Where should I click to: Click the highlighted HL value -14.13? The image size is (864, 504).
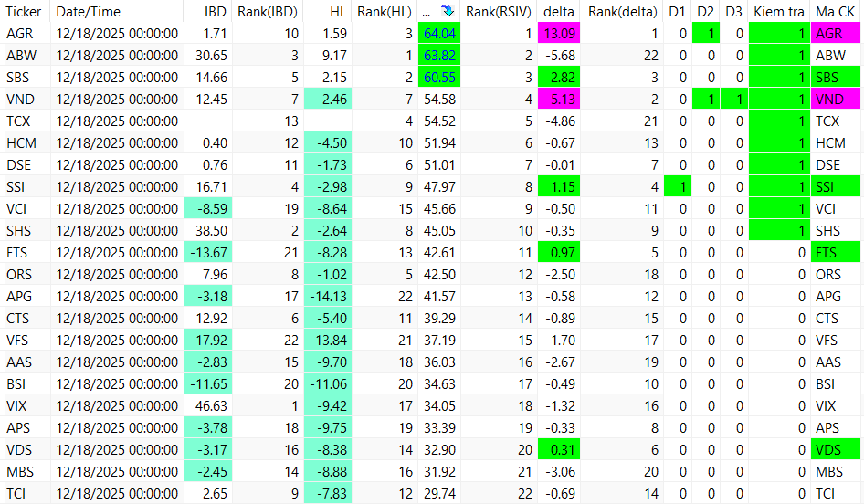pyautogui.click(x=328, y=297)
